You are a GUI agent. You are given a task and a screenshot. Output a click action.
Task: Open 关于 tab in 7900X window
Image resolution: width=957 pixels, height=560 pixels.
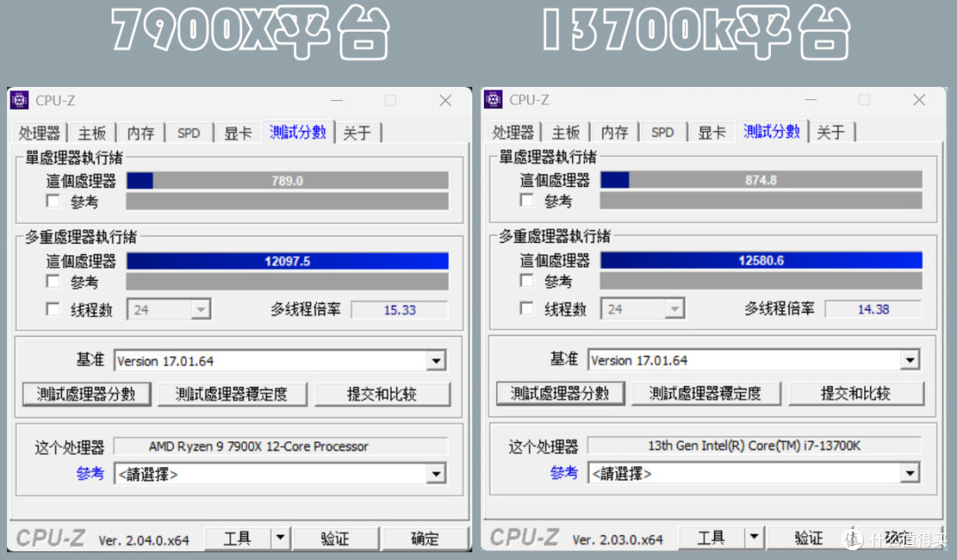pos(357,133)
